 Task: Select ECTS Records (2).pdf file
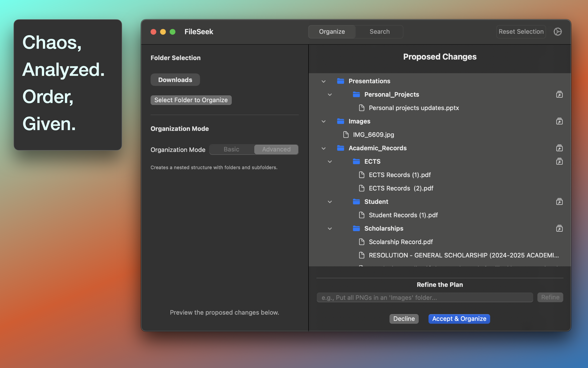pos(440,188)
